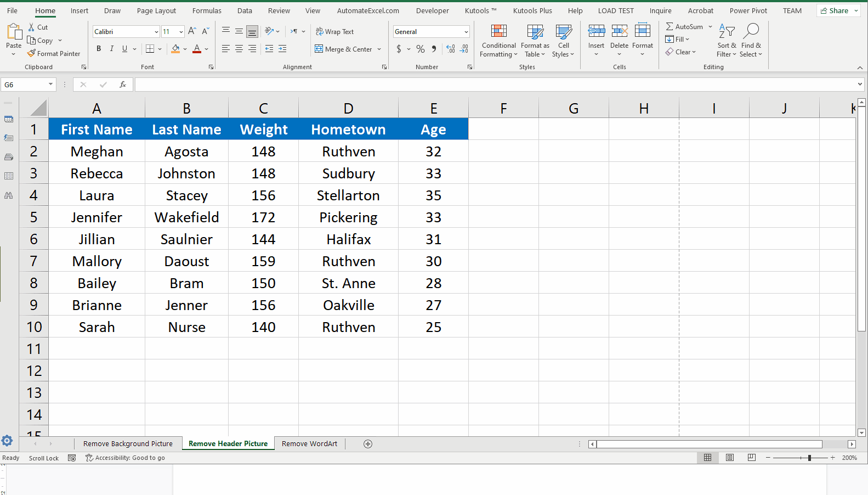Click Increase Indent icon
The width and height of the screenshot is (868, 495).
(282, 49)
